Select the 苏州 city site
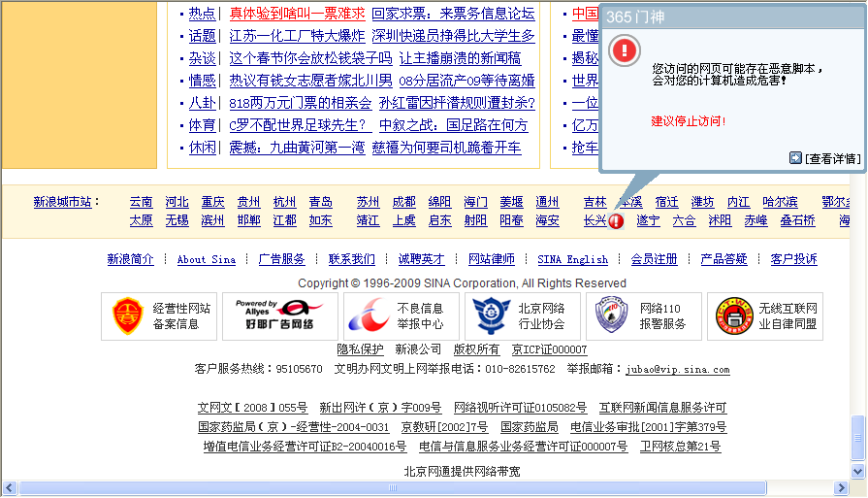Screen dimensions: 868x498 point(368,202)
